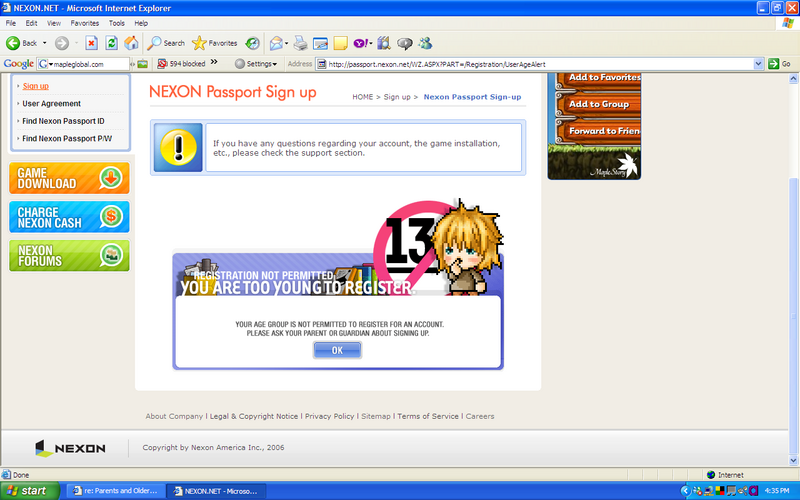Click the tray network connection icon
This screenshot has height=500, width=800.
(x=709, y=491)
